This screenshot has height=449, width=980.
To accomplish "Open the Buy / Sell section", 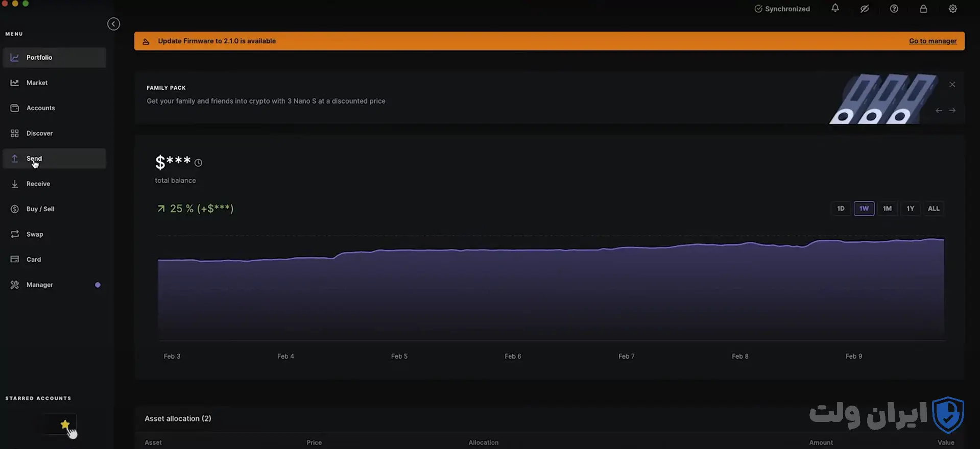I will [54, 209].
